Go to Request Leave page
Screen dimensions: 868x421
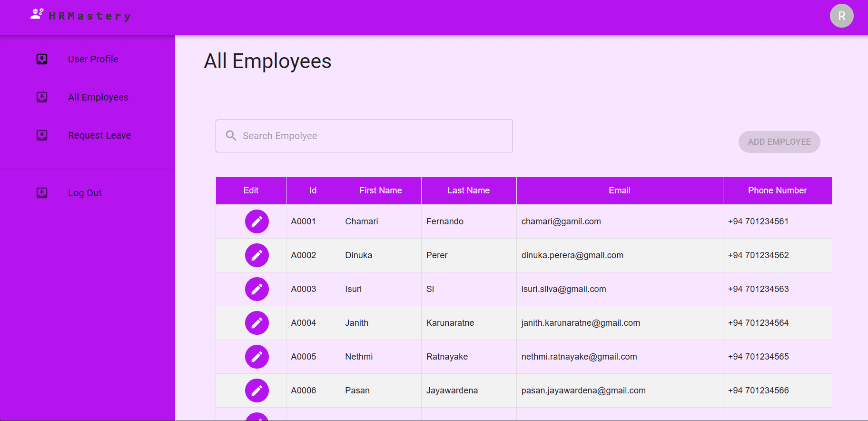click(99, 135)
